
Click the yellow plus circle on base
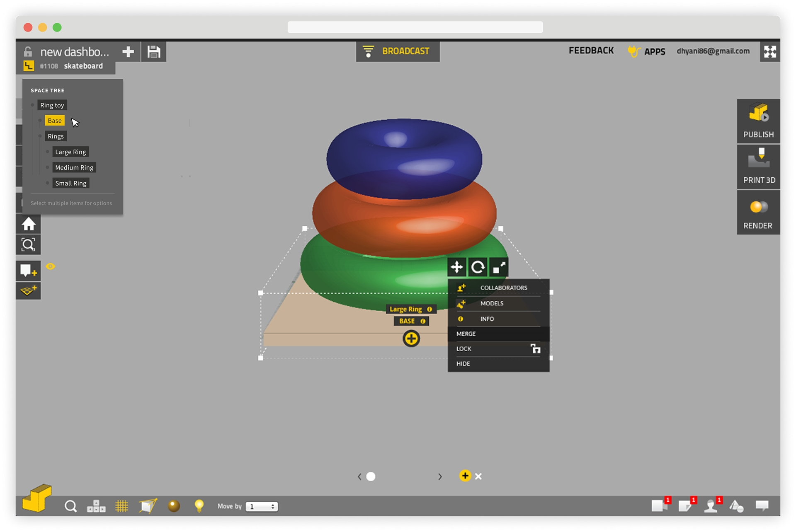pos(411,339)
